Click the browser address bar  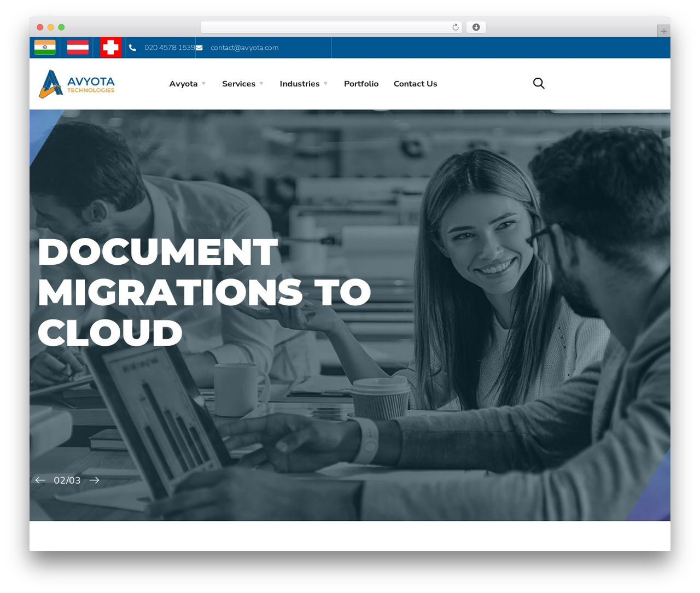331,27
